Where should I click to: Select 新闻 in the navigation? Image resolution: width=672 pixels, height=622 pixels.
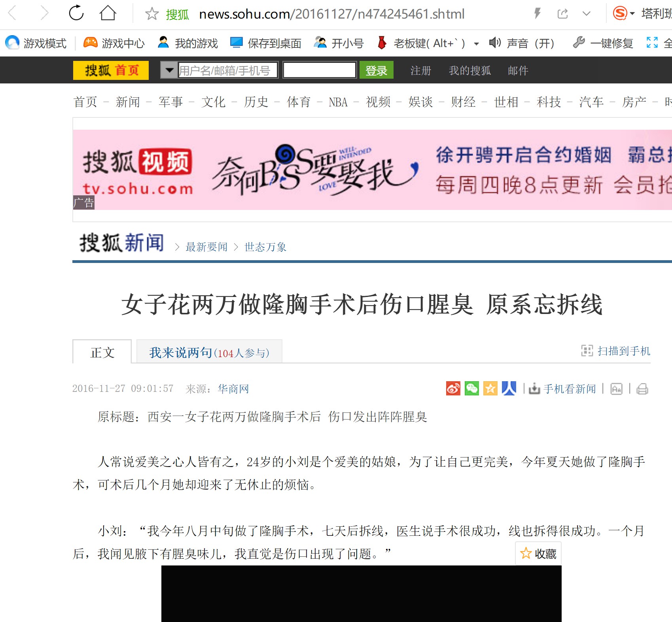pyautogui.click(x=128, y=102)
